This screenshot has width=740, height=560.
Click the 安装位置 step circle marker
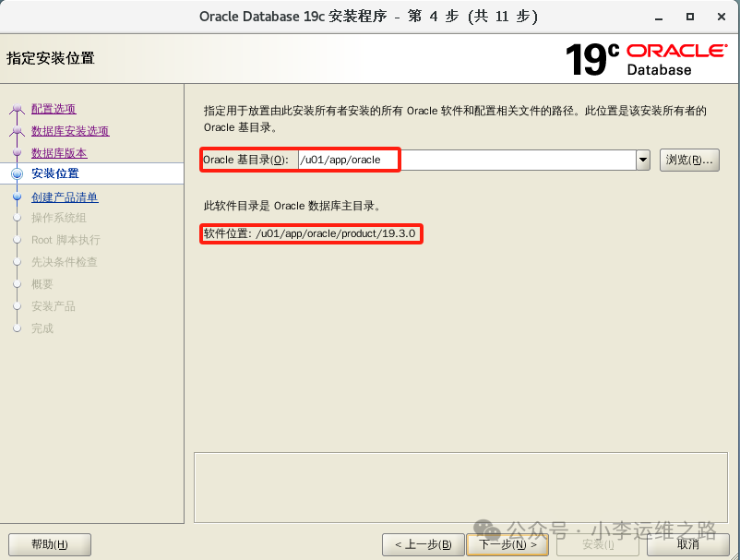click(17, 173)
